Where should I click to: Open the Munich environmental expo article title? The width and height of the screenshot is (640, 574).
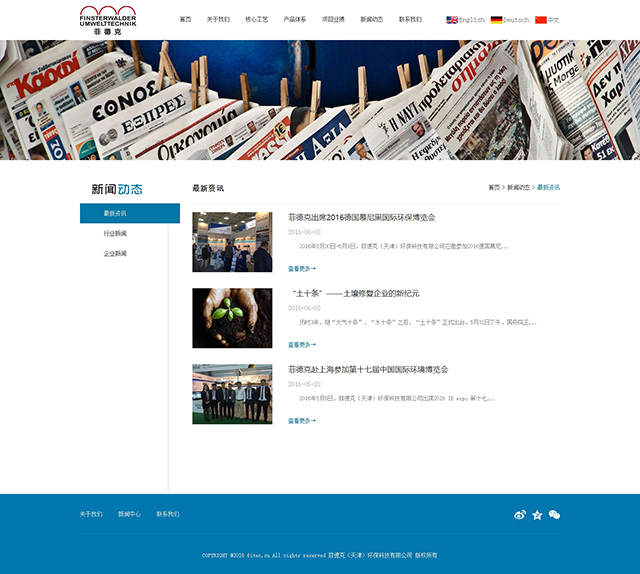click(x=362, y=217)
